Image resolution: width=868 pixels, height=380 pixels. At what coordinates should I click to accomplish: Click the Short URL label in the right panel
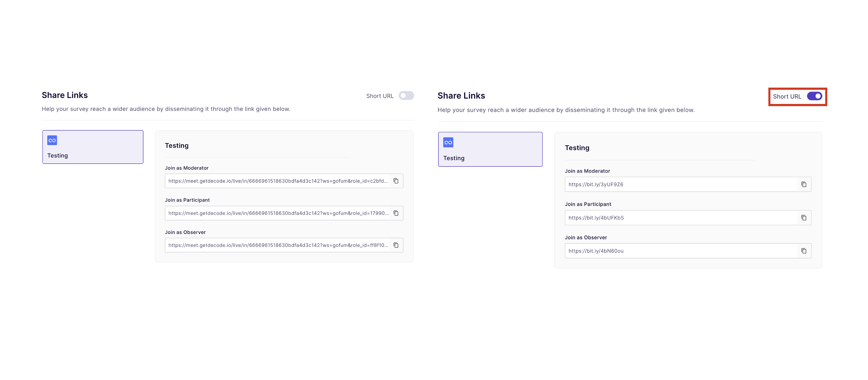coord(787,97)
